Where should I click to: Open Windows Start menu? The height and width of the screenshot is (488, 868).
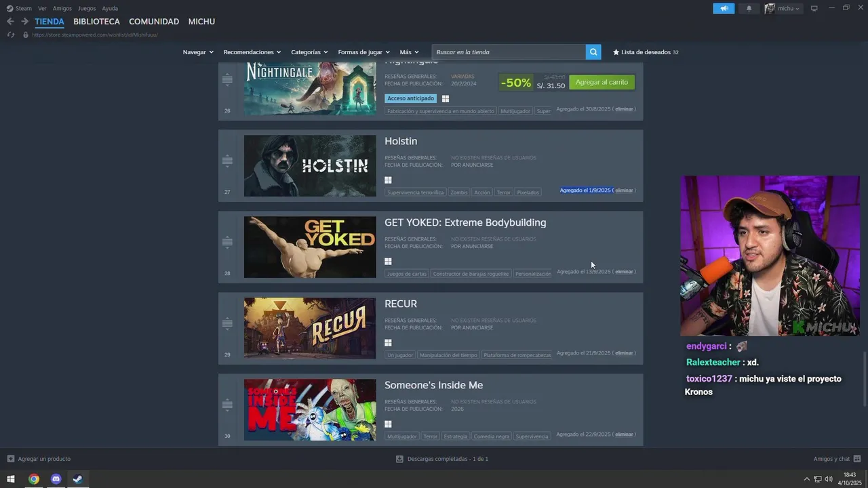[11, 479]
